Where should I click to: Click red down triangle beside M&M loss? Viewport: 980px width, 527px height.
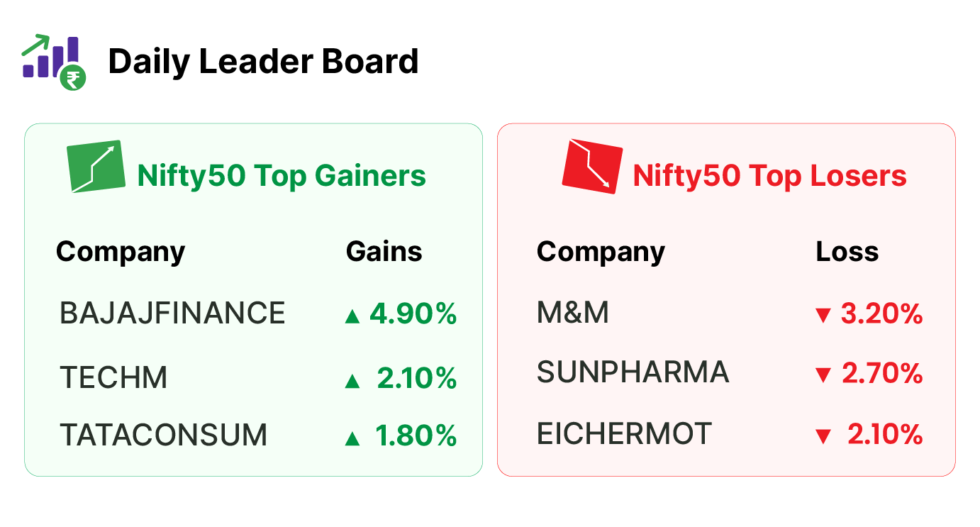[x=823, y=316]
